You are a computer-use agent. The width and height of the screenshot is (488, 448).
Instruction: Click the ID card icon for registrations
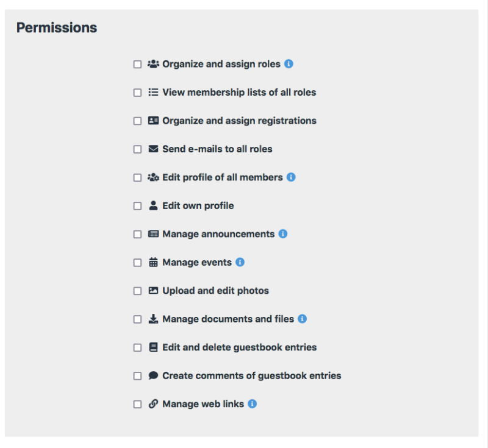(x=152, y=121)
